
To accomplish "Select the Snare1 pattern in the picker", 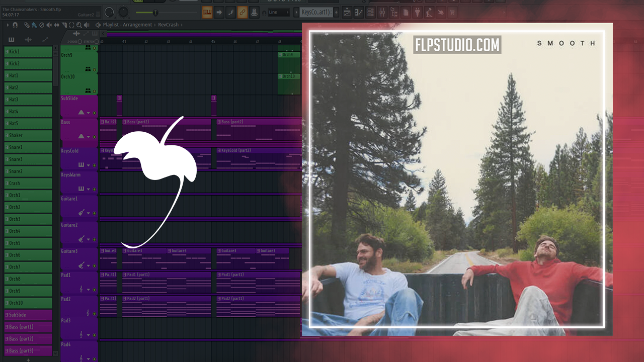I will click(28, 147).
